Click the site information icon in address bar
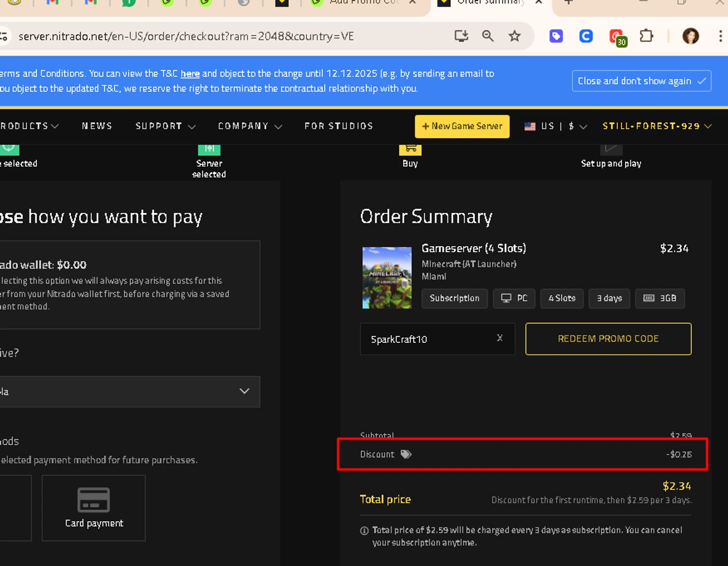Viewport: 728px width, 566px height. (x=4, y=36)
